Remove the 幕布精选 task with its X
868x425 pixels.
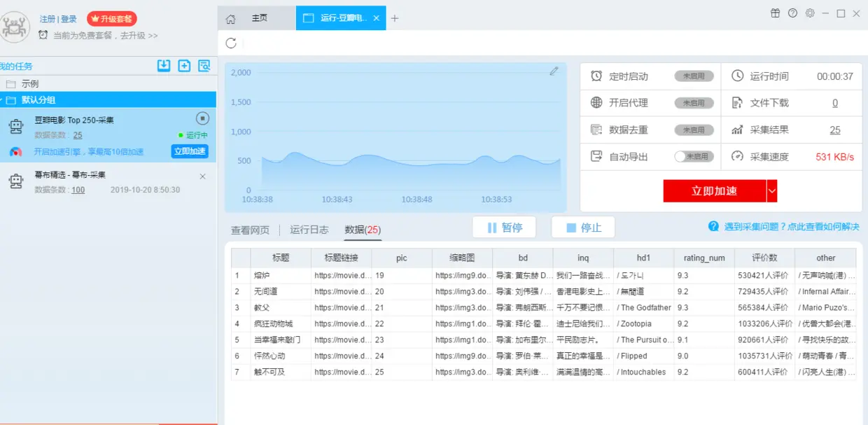coord(203,176)
